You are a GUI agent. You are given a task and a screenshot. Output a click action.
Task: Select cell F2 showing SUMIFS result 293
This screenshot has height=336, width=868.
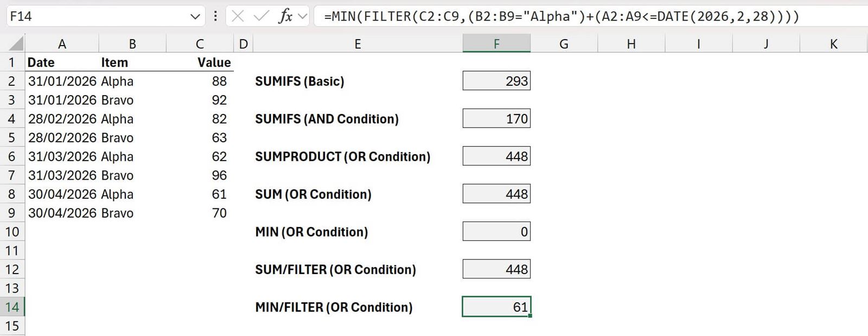496,80
